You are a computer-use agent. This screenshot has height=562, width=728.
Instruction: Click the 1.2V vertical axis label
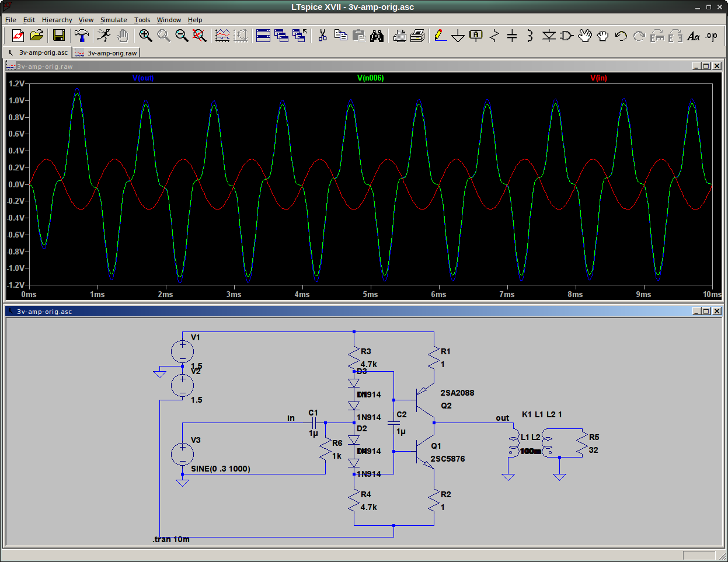coord(16,83)
